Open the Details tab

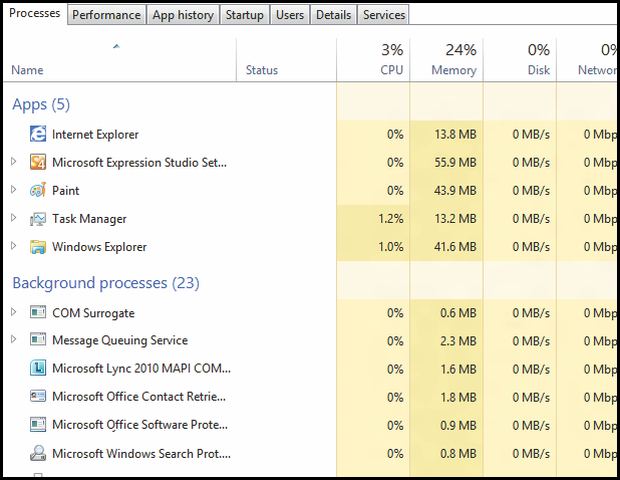(333, 15)
